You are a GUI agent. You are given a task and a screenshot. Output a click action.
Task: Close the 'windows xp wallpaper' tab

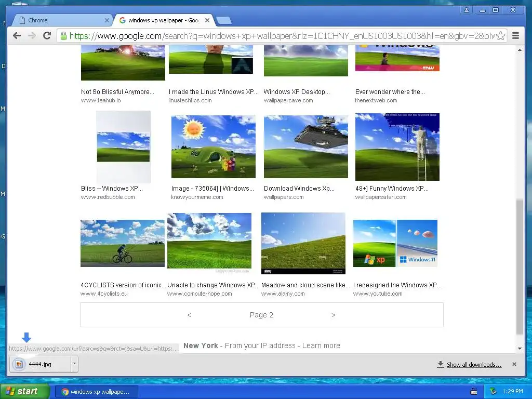pos(207,20)
